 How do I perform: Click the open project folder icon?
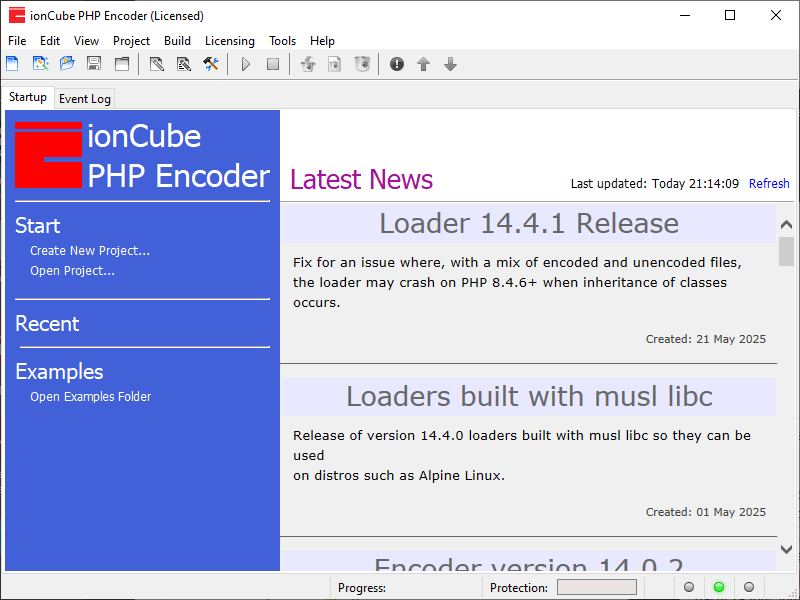click(x=67, y=64)
